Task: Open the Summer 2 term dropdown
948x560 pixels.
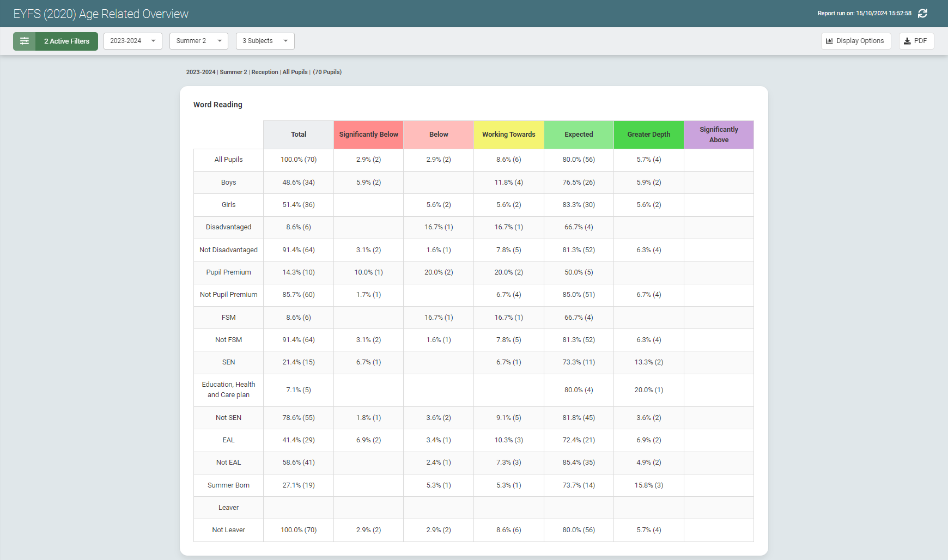Action: [x=198, y=41]
